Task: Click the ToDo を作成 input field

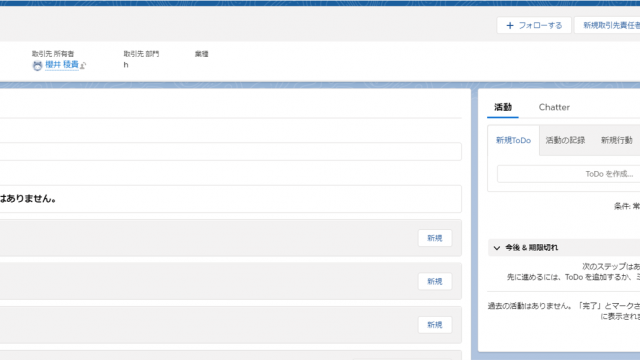Action: tap(569, 174)
